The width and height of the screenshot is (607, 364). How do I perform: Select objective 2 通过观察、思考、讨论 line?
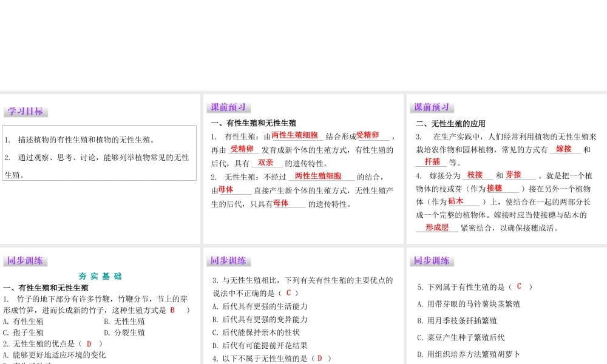tap(97, 158)
